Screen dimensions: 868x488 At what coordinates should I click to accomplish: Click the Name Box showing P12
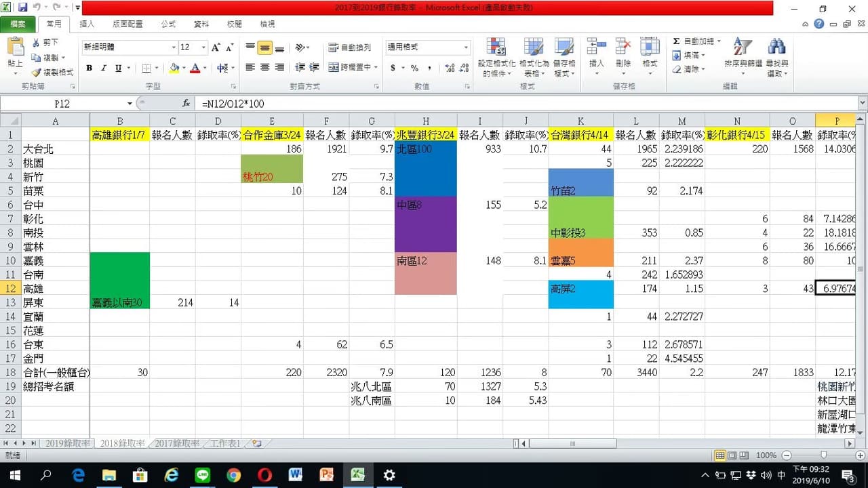pyautogui.click(x=62, y=104)
